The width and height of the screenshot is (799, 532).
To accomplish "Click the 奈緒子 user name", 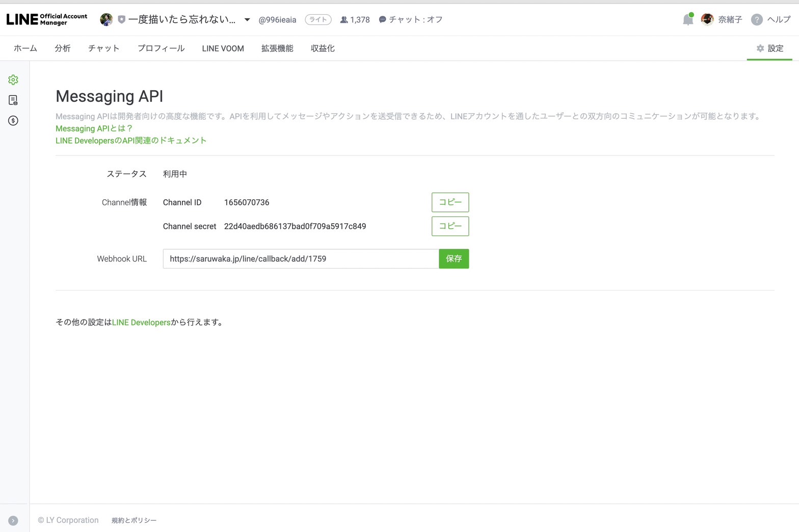I will coord(730,19).
